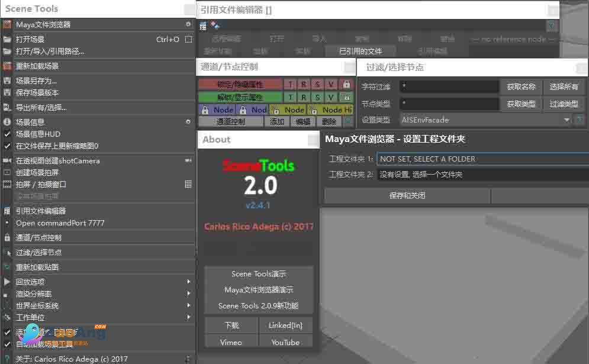Click the 拍屏 / 拍摄窗口 options list icon
The image size is (589, 364).
tap(188, 184)
